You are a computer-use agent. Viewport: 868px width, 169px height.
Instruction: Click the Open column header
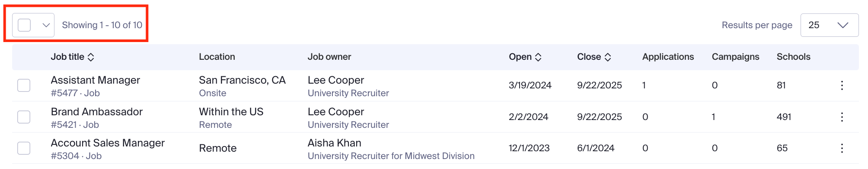click(520, 57)
